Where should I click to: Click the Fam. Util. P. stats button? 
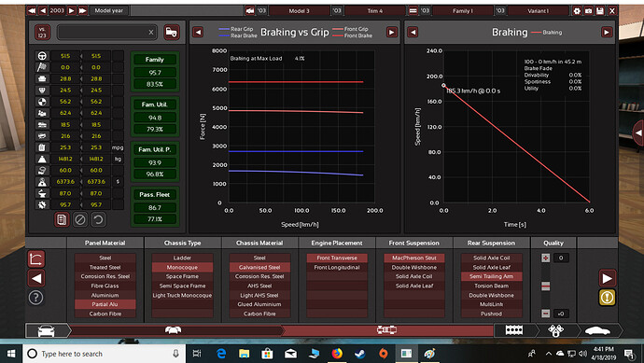click(x=154, y=149)
